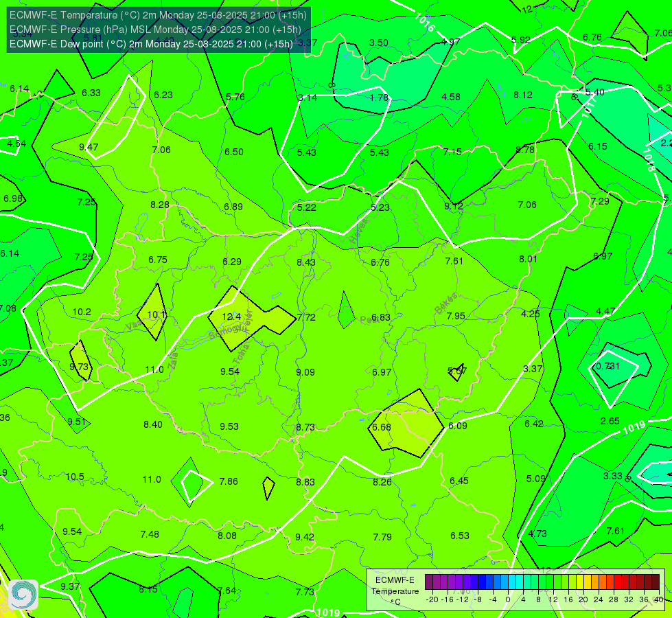Screen dimensions: 672x618
Task: Click the 3.50 temperature value
Action: click(x=379, y=43)
